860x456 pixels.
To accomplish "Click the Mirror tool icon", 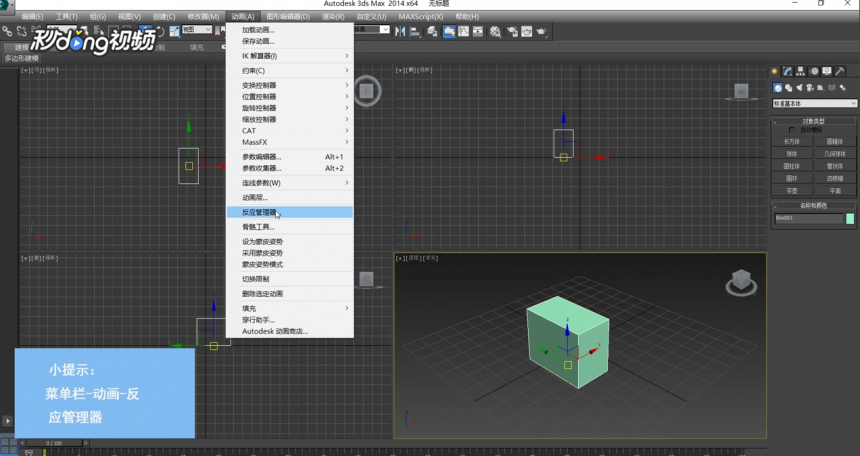I will pyautogui.click(x=400, y=31).
